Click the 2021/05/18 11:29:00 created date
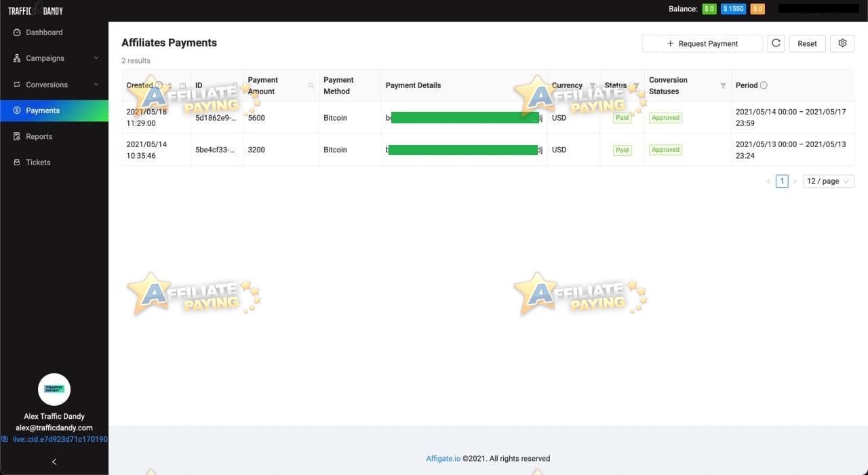Viewport: 868px width, 475px height. (x=146, y=118)
